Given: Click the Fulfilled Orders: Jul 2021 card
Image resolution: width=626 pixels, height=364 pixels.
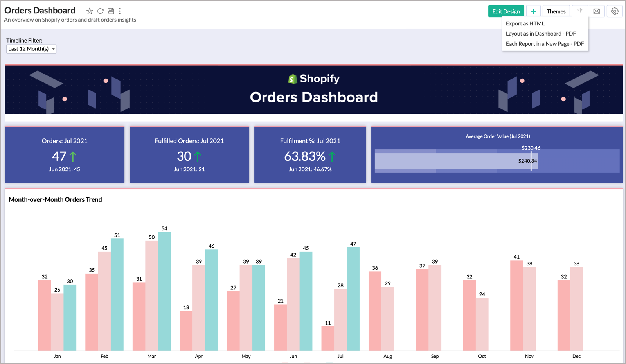Looking at the screenshot, I should pyautogui.click(x=189, y=155).
